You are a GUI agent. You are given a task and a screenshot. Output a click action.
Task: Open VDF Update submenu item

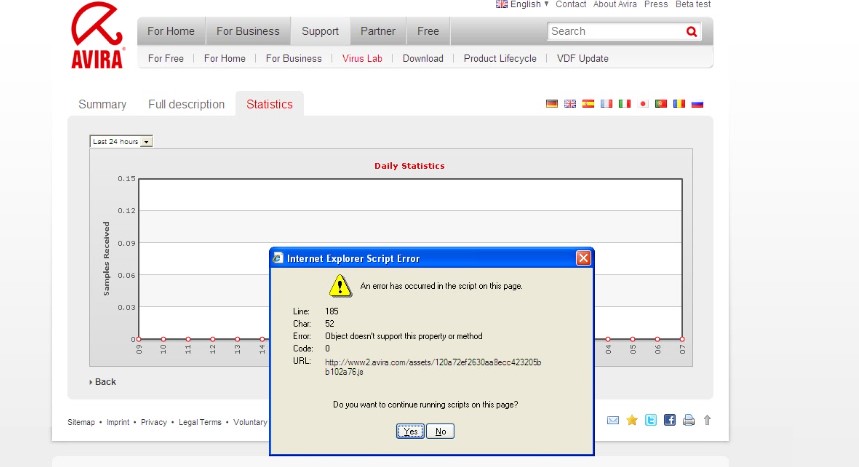pyautogui.click(x=582, y=58)
